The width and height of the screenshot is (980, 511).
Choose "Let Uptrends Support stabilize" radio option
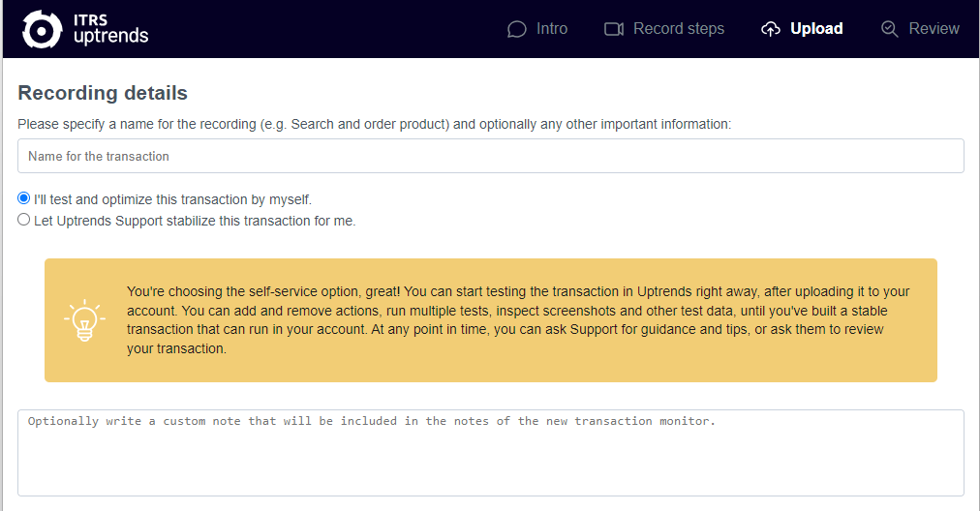tap(24, 220)
